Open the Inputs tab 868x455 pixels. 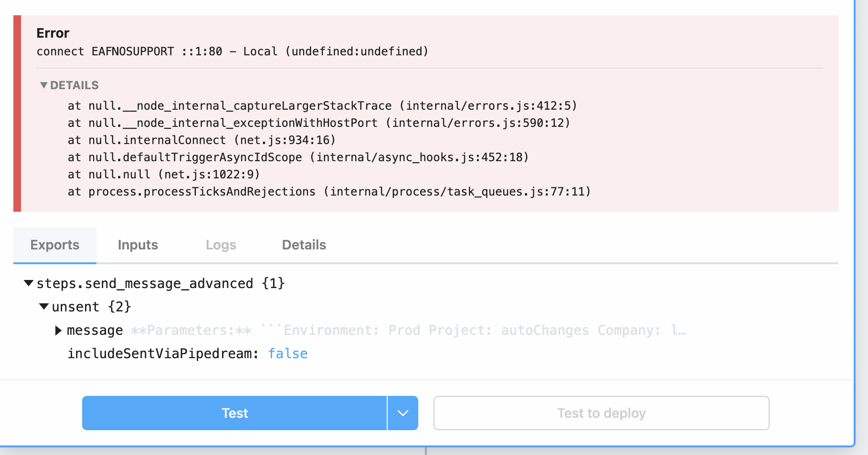pyautogui.click(x=138, y=245)
